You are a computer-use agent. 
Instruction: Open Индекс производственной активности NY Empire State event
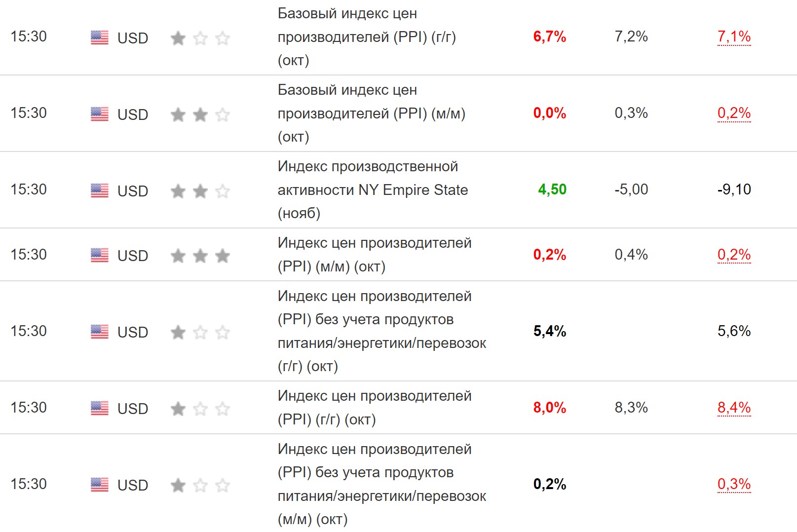(373, 190)
